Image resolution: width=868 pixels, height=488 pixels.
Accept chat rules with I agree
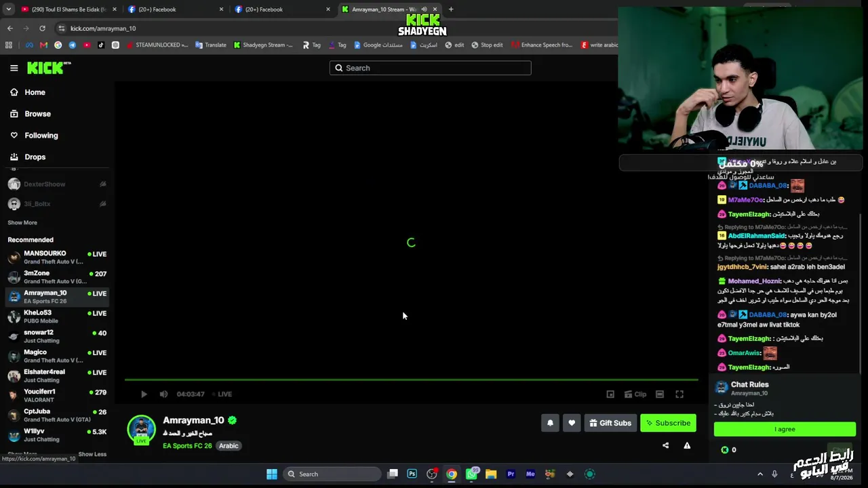tap(785, 429)
